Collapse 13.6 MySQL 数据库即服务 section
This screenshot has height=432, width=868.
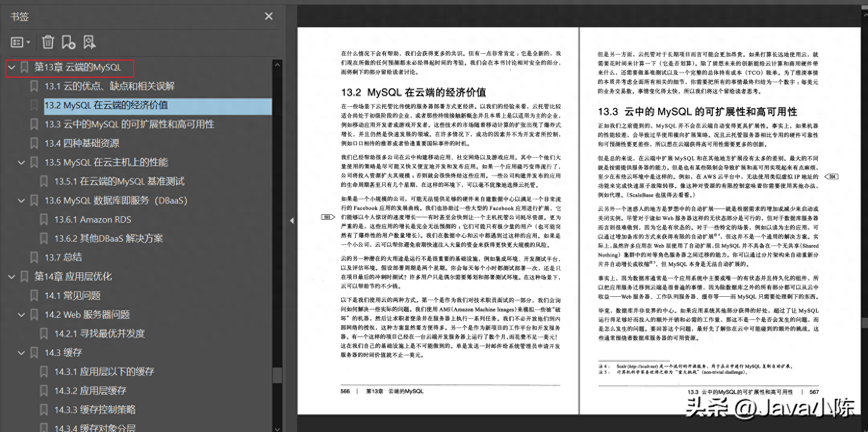(x=21, y=200)
